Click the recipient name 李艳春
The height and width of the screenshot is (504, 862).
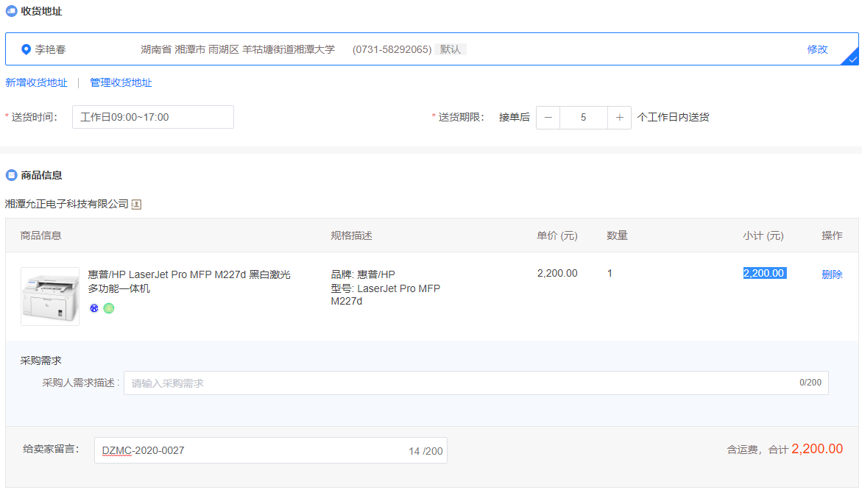(51, 49)
